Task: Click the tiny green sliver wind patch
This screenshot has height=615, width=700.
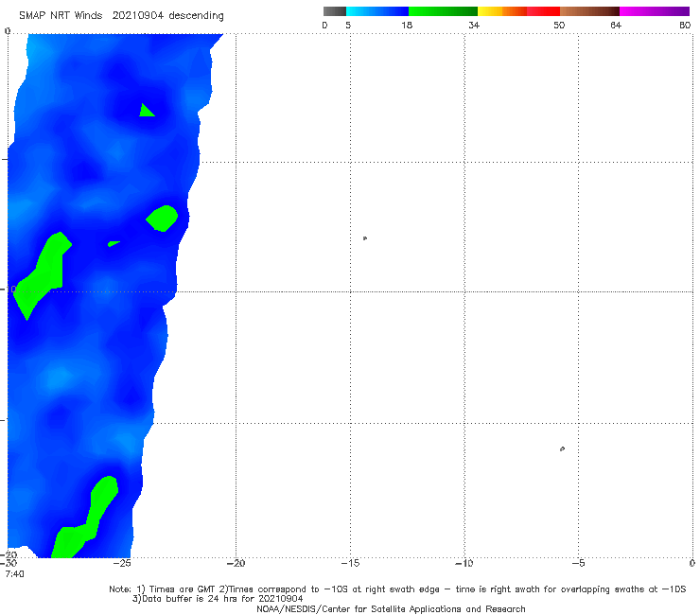Action: pos(114,243)
